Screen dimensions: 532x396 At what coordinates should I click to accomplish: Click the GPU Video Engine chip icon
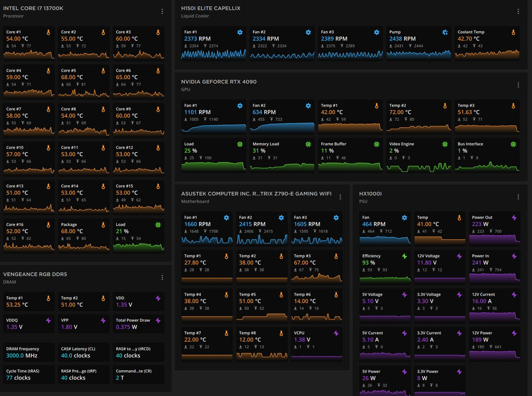[x=445, y=145]
